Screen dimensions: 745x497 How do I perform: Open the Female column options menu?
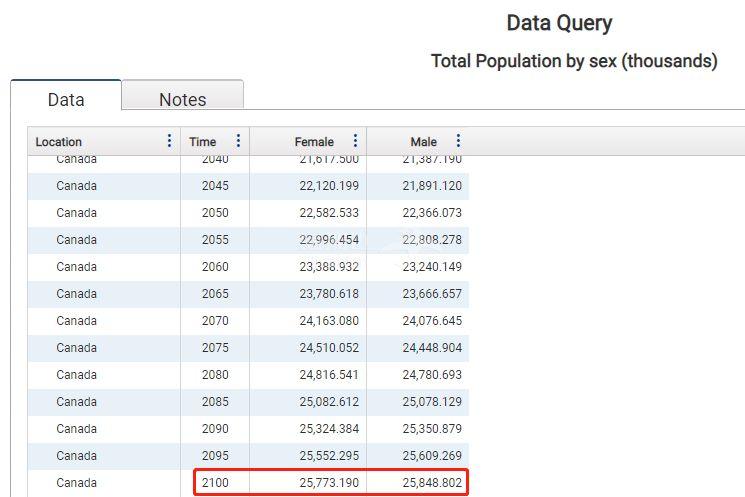(355, 141)
